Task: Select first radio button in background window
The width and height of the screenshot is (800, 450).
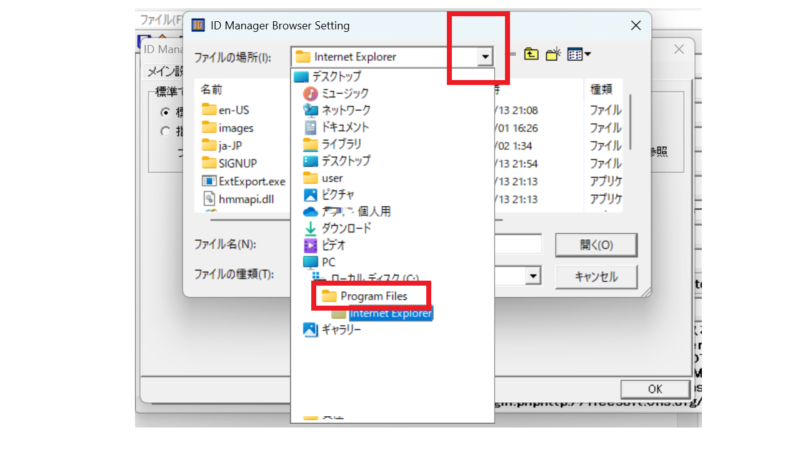Action: (165, 112)
